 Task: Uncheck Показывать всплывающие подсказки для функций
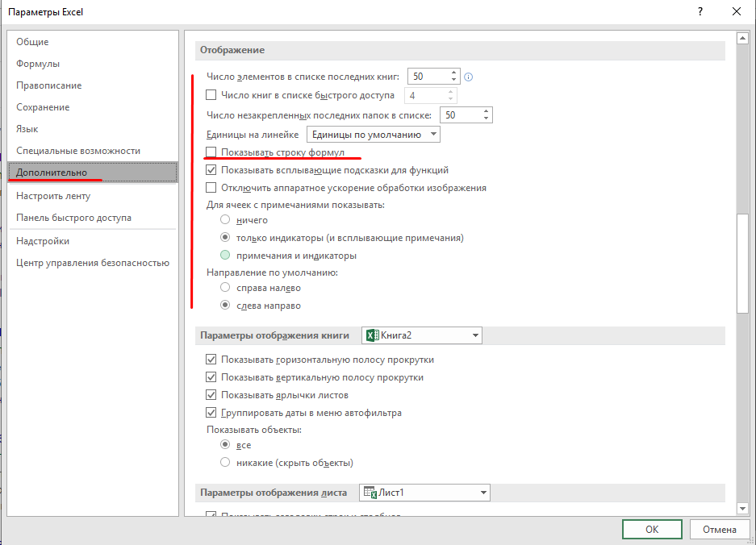pyautogui.click(x=211, y=169)
